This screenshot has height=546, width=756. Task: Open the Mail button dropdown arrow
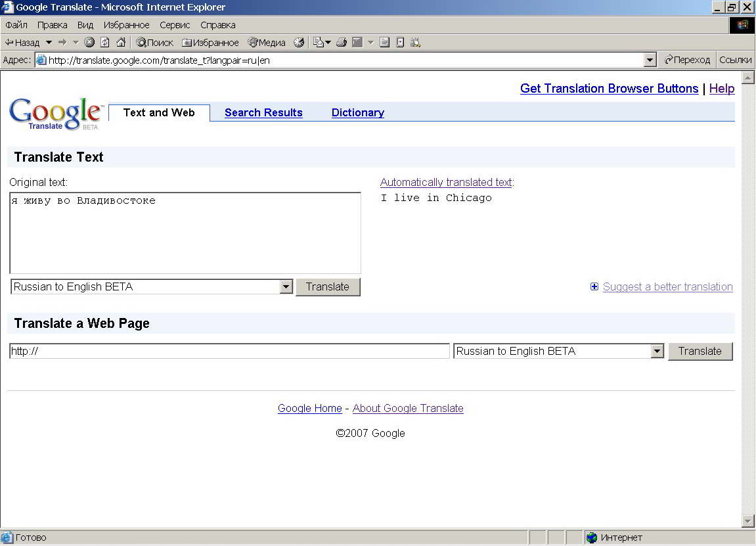point(328,43)
